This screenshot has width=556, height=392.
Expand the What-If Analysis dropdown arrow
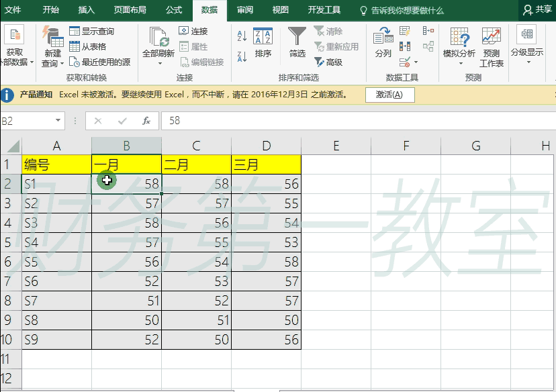pyautogui.click(x=461, y=64)
